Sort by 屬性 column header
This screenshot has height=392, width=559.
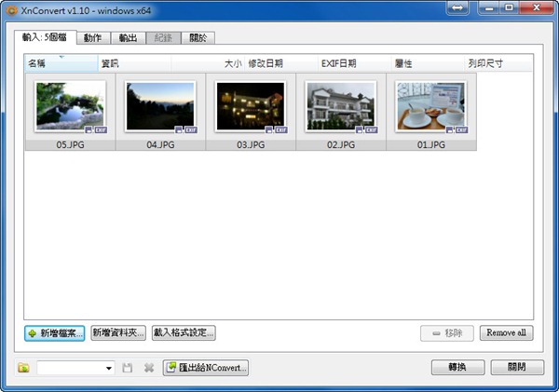tap(429, 63)
